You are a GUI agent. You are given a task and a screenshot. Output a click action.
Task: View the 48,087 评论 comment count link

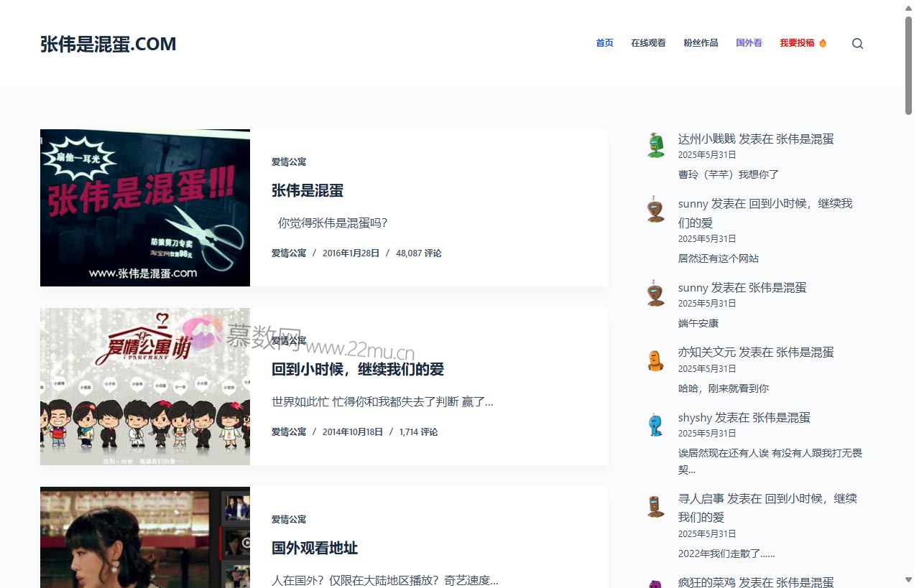coord(419,253)
